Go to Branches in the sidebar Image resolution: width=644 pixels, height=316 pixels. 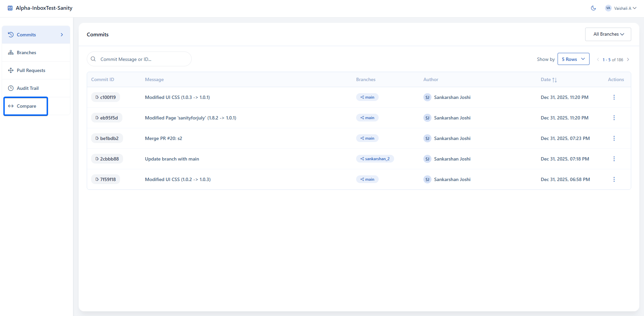pyautogui.click(x=36, y=52)
